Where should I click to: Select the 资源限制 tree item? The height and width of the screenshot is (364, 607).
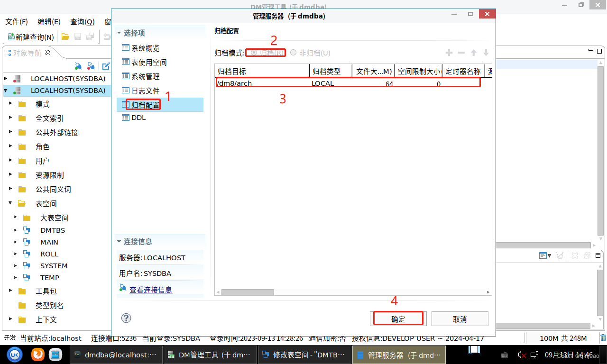(49, 175)
